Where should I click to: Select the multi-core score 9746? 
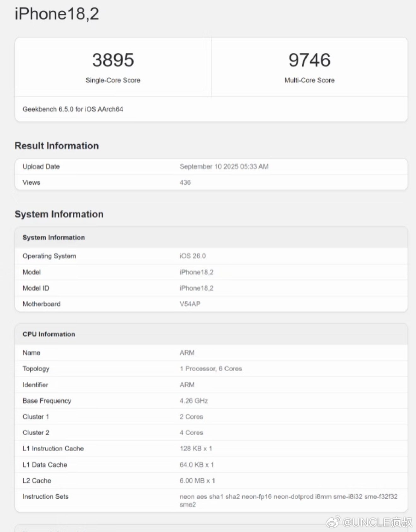tap(309, 60)
